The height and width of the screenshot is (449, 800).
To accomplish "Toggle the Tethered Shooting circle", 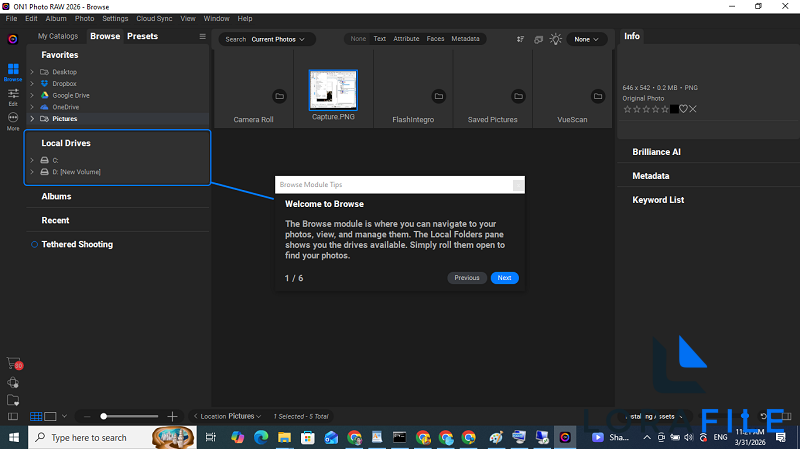I will (34, 244).
